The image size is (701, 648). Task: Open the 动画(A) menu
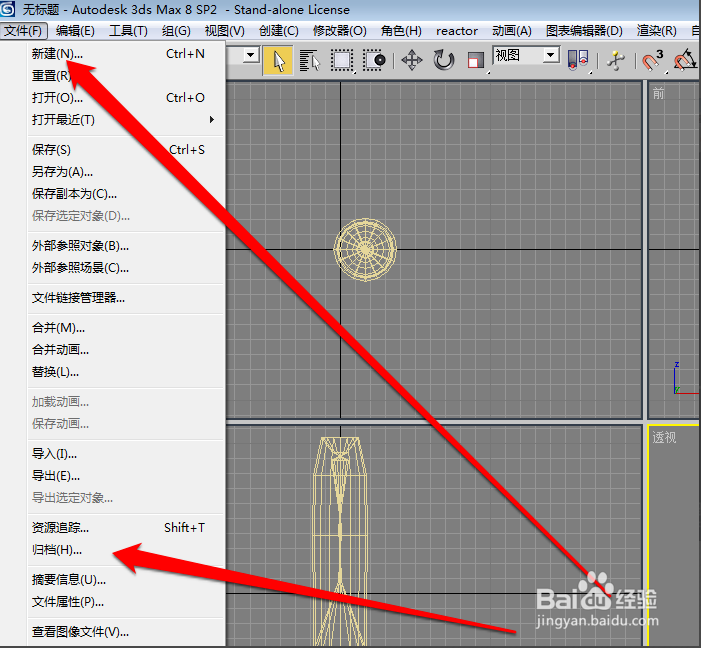512,31
